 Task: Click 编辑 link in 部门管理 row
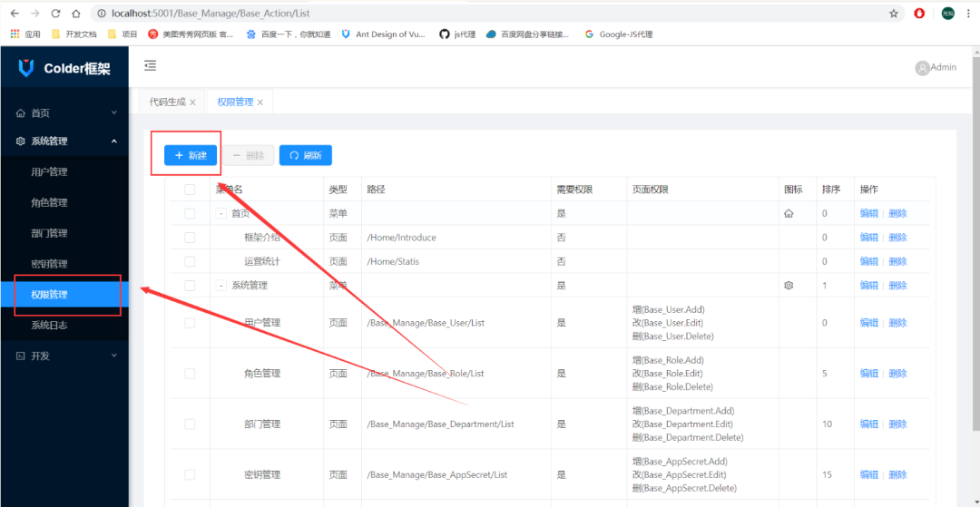868,424
